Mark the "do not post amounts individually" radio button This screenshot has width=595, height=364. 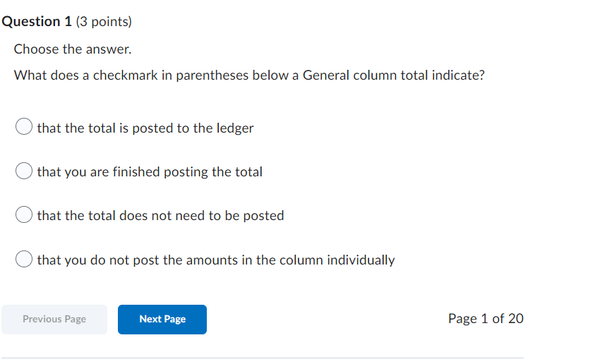(x=23, y=260)
